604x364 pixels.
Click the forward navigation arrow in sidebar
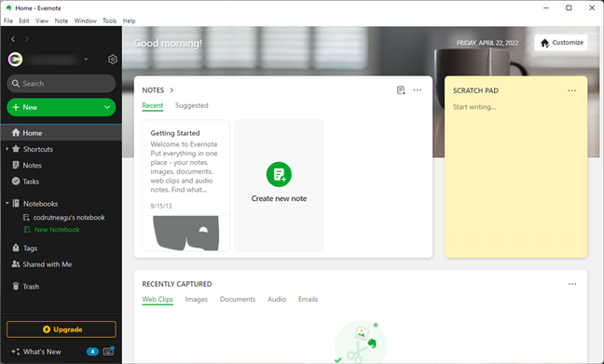(x=27, y=39)
